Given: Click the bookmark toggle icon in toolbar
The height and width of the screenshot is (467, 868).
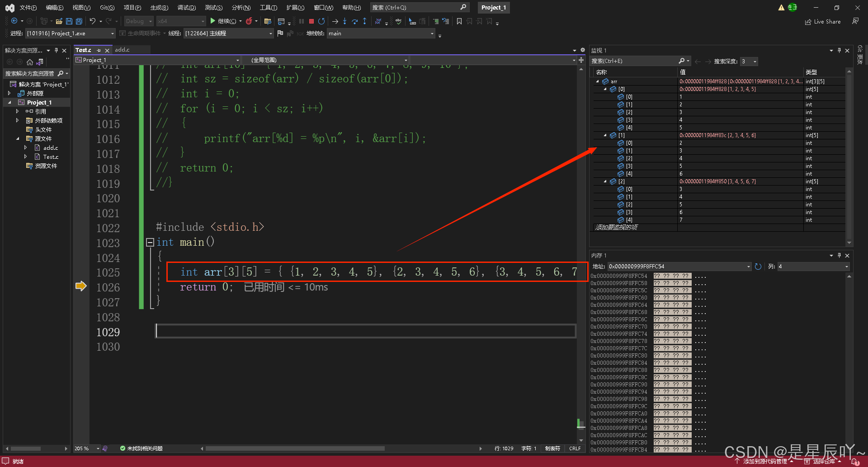Looking at the screenshot, I should tap(459, 21).
